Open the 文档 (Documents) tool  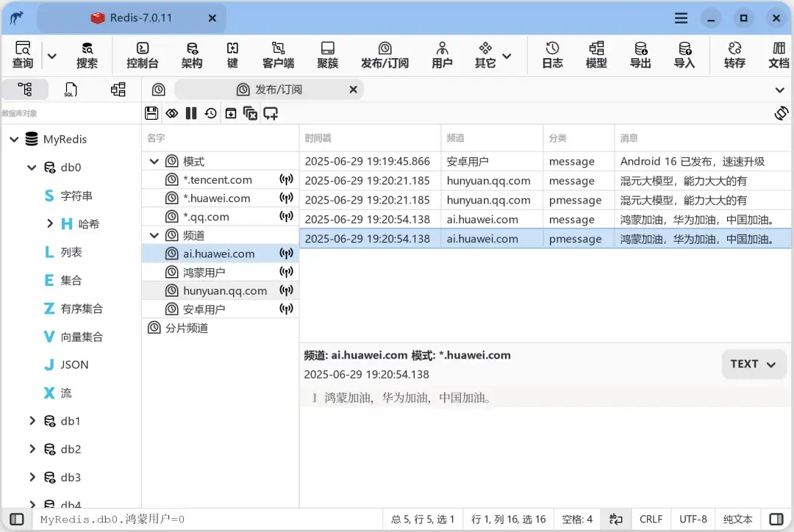[779, 54]
